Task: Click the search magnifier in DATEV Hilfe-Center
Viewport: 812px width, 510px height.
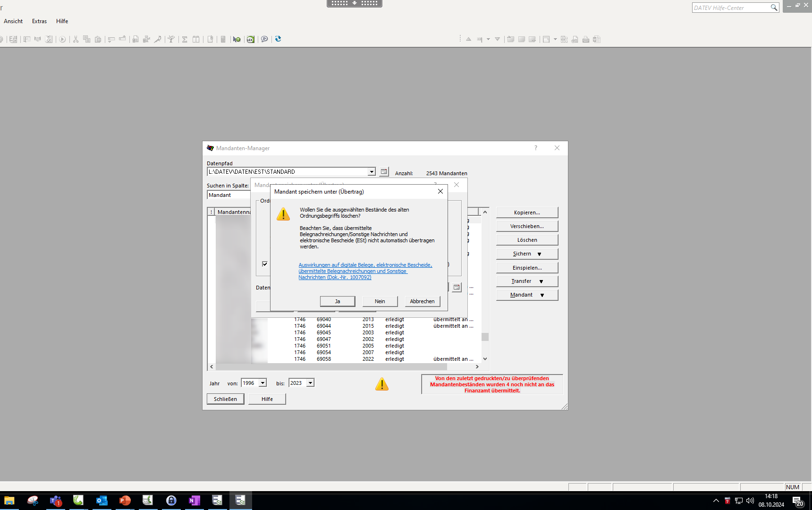Action: click(774, 8)
